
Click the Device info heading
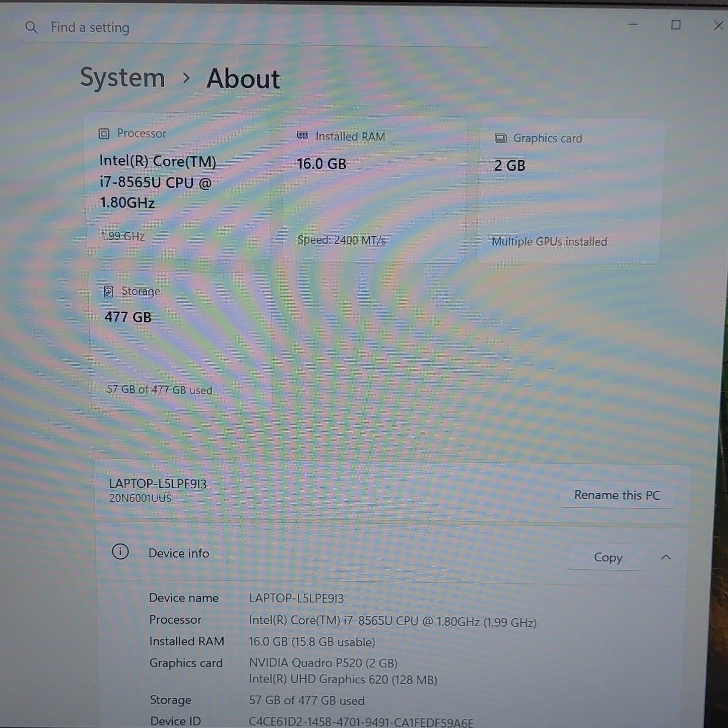pos(178,553)
